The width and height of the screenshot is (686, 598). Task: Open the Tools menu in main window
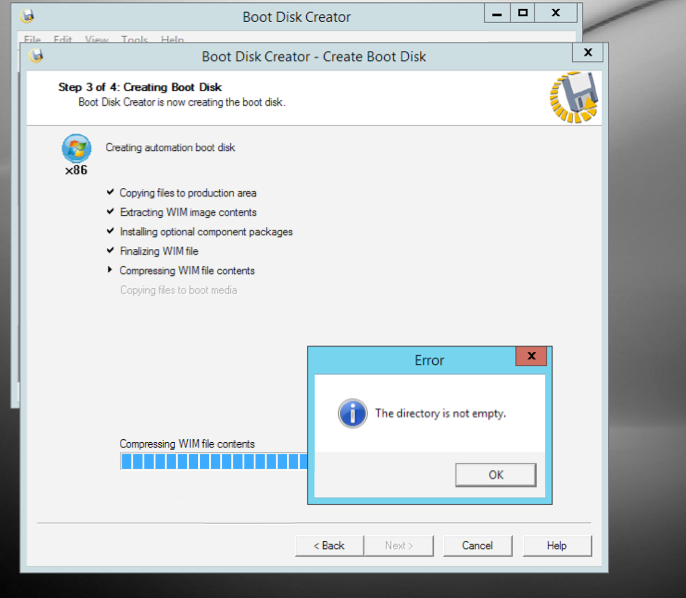click(134, 40)
